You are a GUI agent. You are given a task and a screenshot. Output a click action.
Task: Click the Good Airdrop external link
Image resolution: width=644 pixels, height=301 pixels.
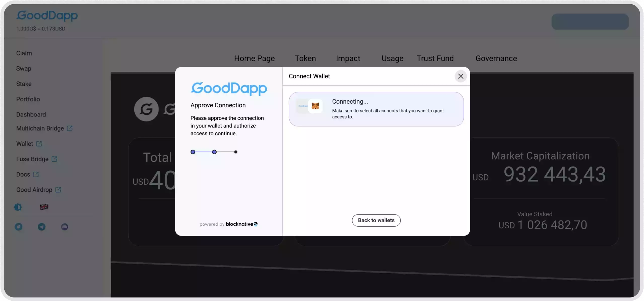point(38,190)
